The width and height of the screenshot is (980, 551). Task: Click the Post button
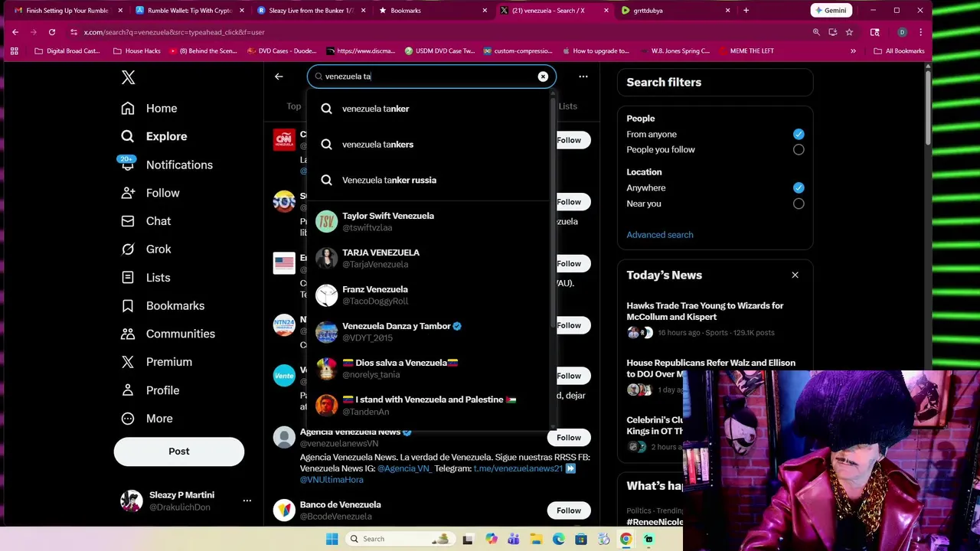point(179,452)
